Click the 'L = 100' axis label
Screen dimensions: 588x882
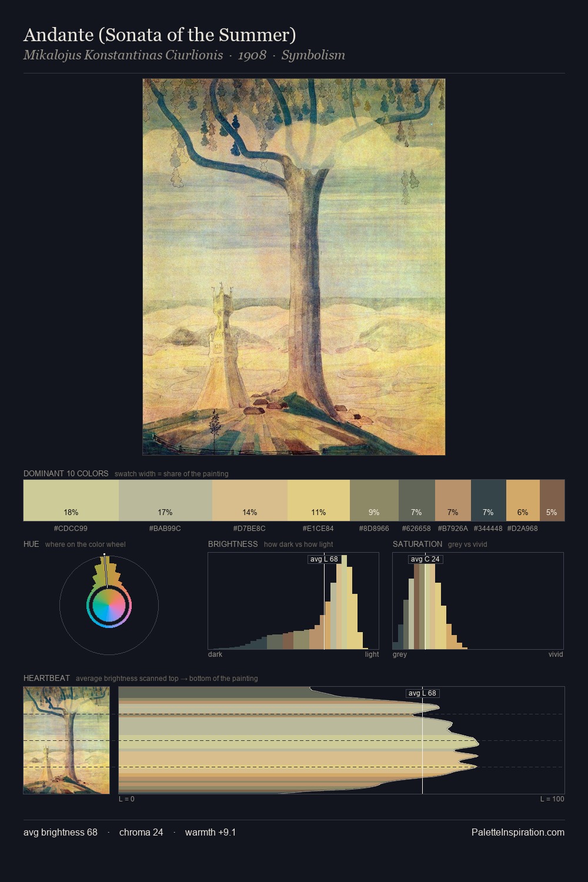pos(552,799)
